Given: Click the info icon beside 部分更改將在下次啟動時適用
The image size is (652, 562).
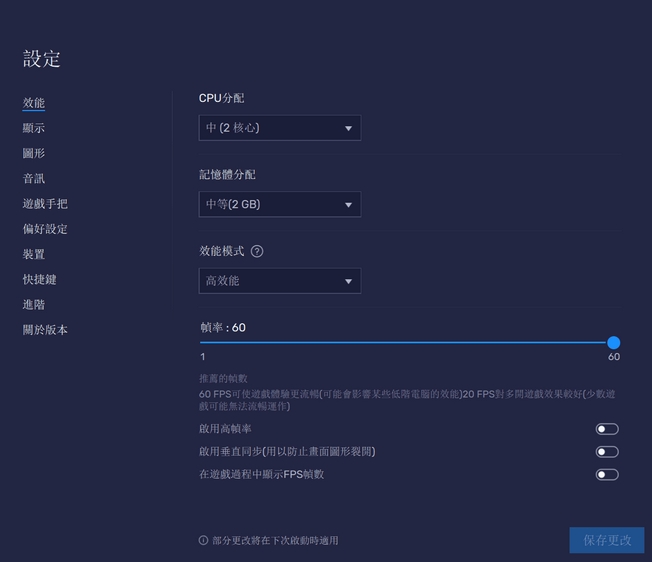Looking at the screenshot, I should coord(203,540).
